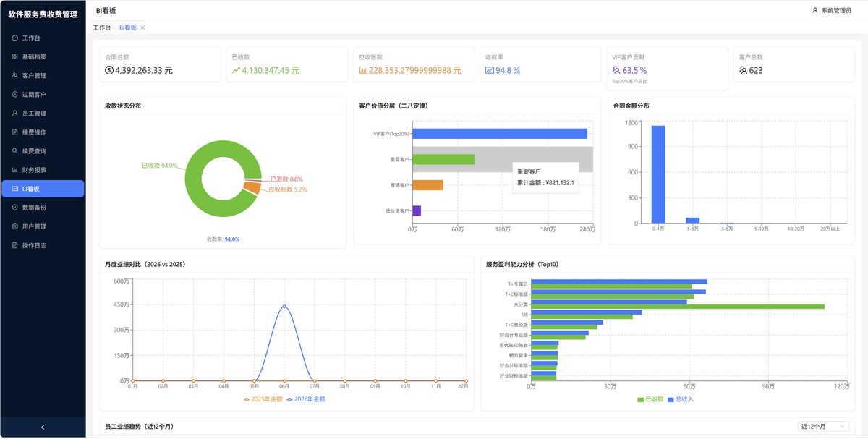Switch to the 工作台 tab
Screen dimensions: 868x439
click(x=102, y=27)
